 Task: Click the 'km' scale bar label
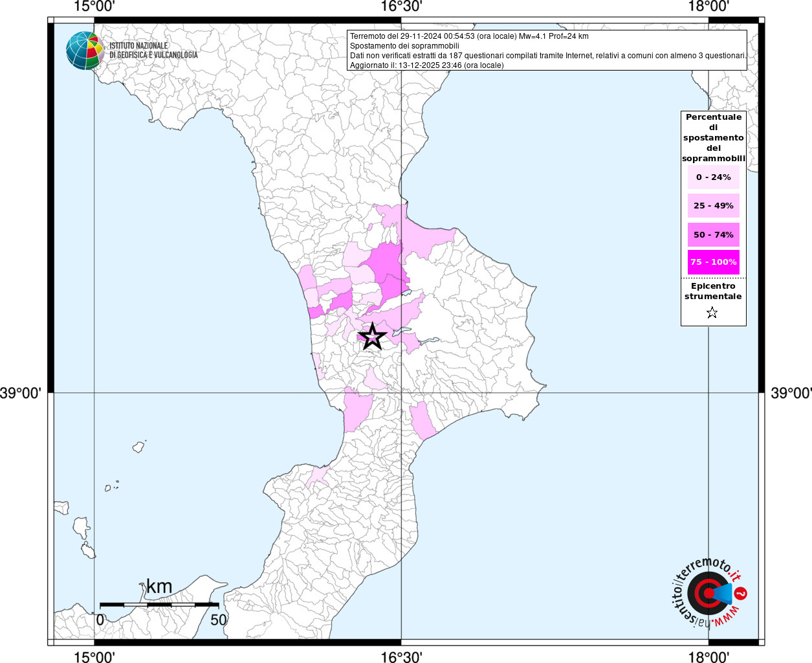coord(159,587)
